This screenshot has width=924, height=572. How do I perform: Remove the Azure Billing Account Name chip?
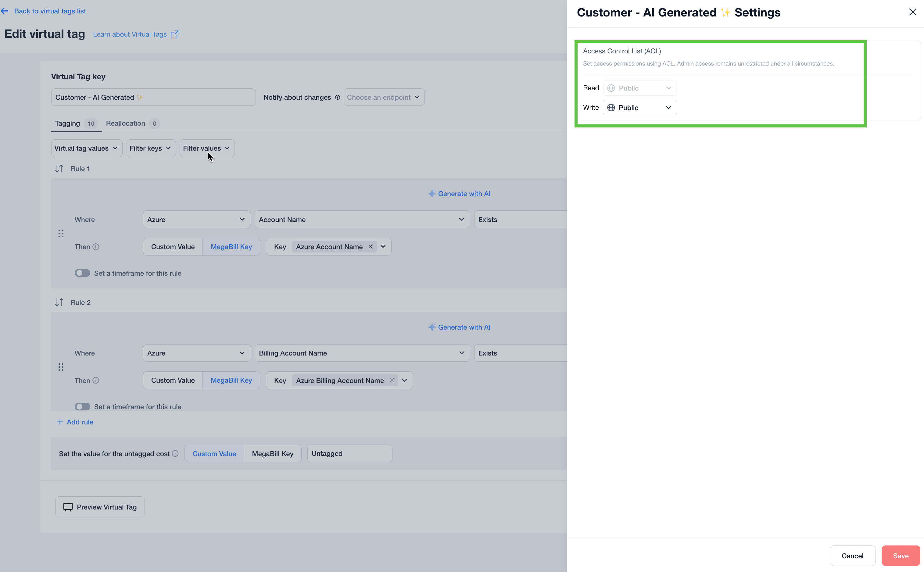(392, 381)
